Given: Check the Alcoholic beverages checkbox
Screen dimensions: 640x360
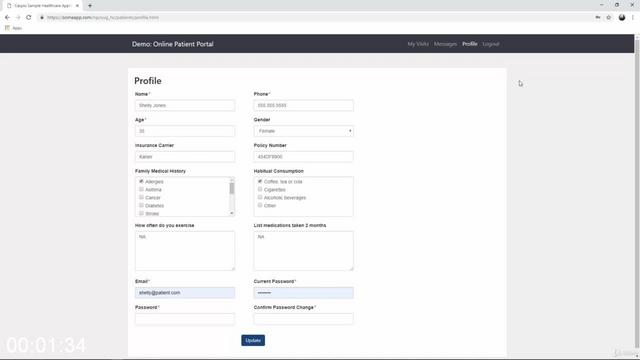Looking at the screenshot, I should pos(260,197).
